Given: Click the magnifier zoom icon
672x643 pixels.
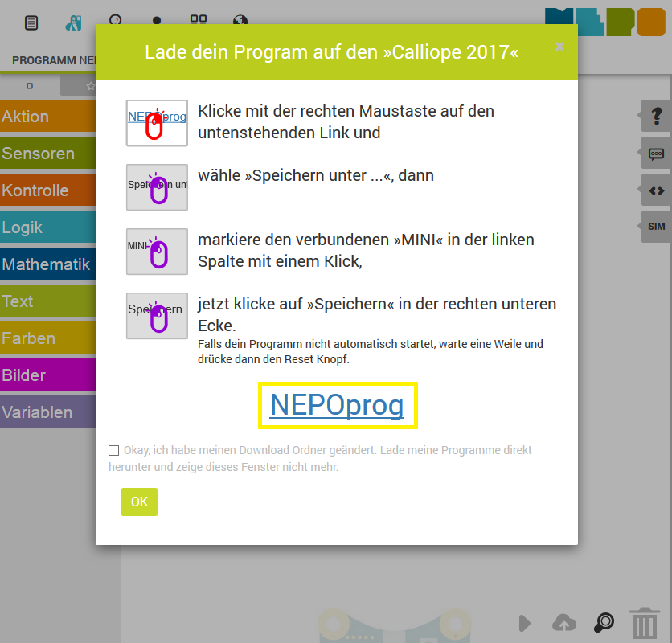Looking at the screenshot, I should click(x=604, y=623).
